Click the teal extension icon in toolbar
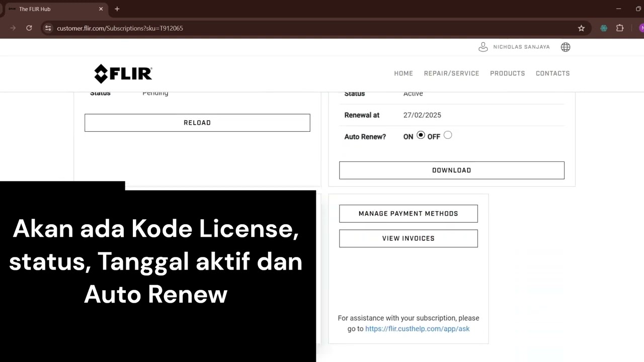This screenshot has height=362, width=644. 604,28
